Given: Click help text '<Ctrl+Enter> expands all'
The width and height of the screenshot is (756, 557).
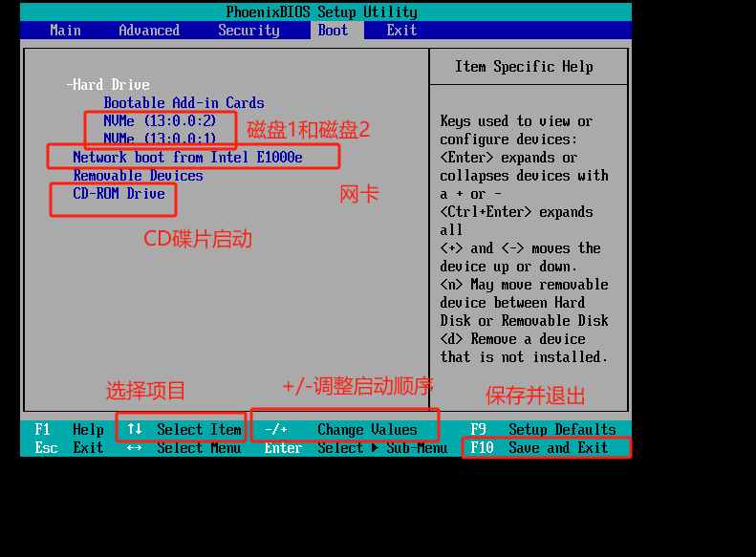Looking at the screenshot, I should [x=516, y=221].
